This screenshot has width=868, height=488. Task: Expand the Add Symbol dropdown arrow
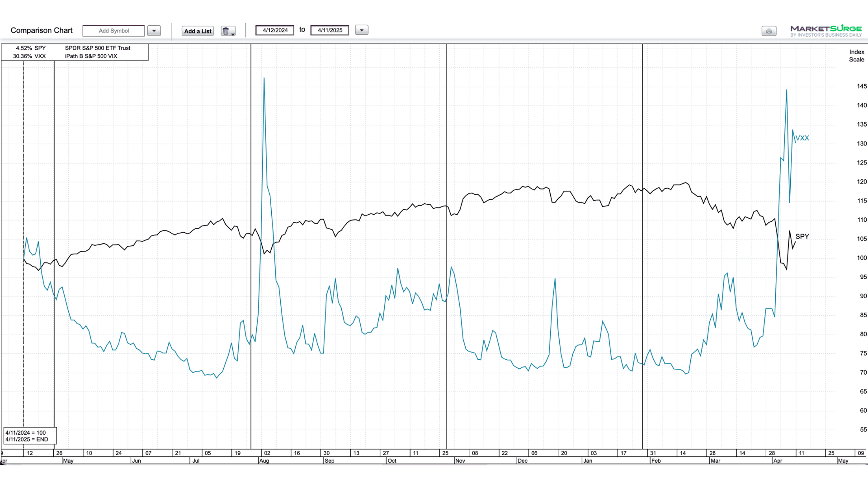tap(154, 31)
